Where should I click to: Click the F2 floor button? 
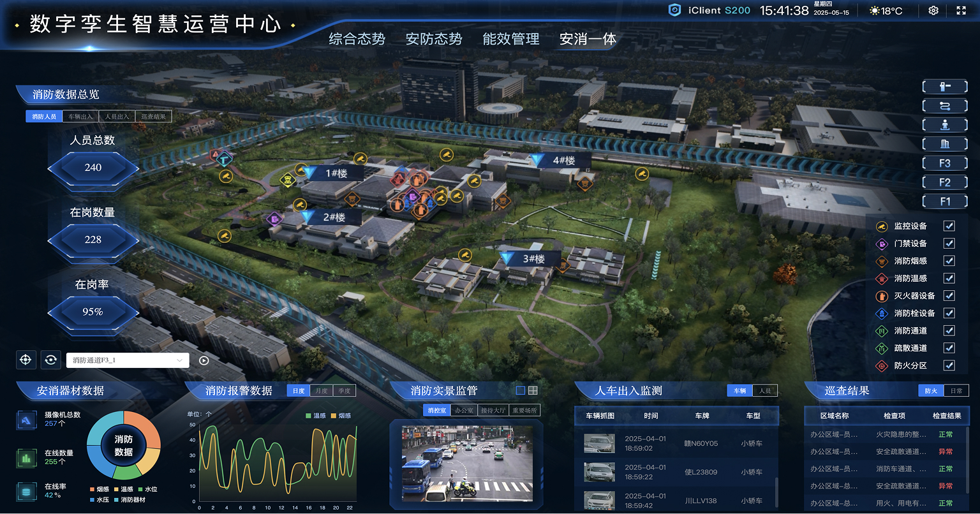coord(945,182)
